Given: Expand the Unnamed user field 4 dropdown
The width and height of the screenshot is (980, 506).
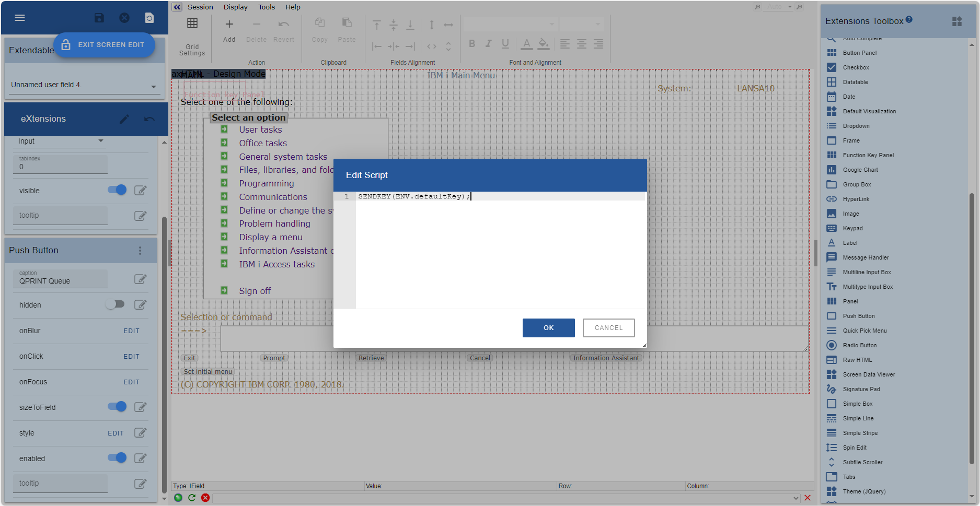Looking at the screenshot, I should [154, 86].
